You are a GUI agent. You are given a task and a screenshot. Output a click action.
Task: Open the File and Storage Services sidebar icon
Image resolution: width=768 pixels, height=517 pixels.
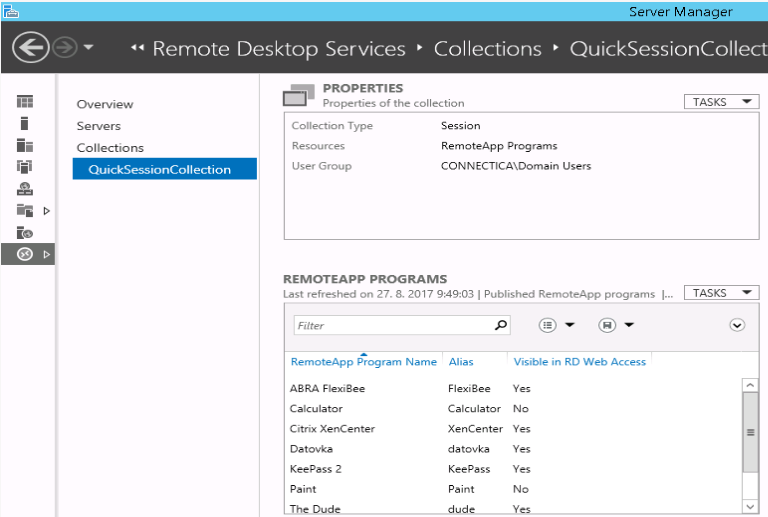[24, 211]
